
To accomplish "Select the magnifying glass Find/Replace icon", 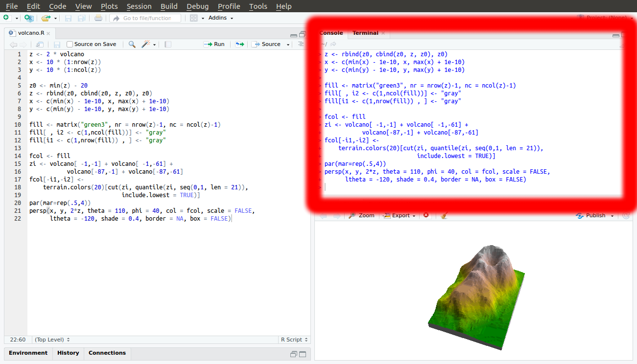I will [x=131, y=44].
